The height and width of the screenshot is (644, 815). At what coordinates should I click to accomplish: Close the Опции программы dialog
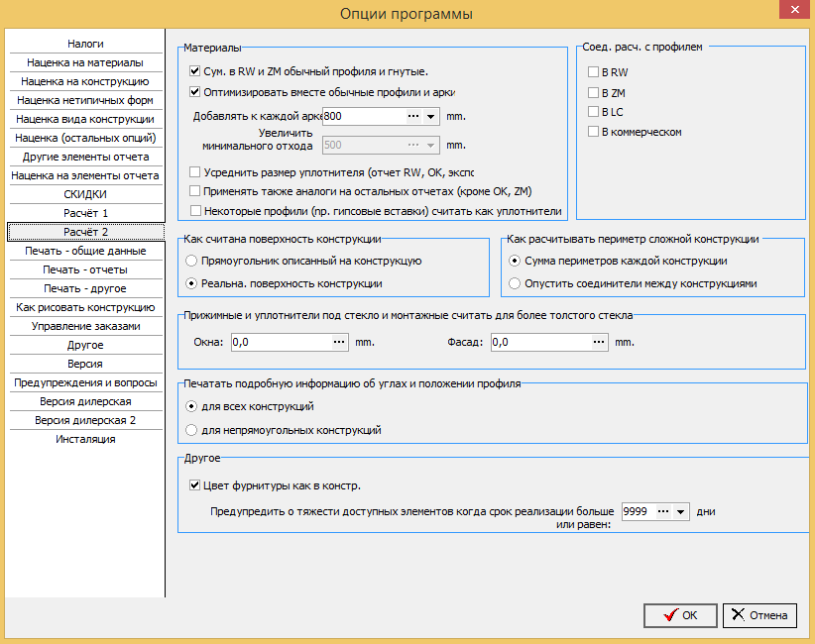tap(795, 9)
